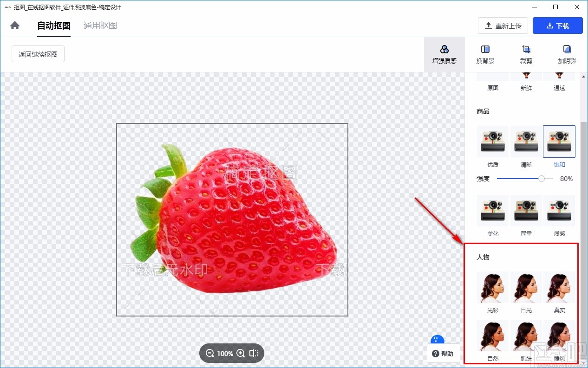Open the 帮助 help button
Image resolution: width=588 pixels, height=368 pixels.
coord(443,354)
